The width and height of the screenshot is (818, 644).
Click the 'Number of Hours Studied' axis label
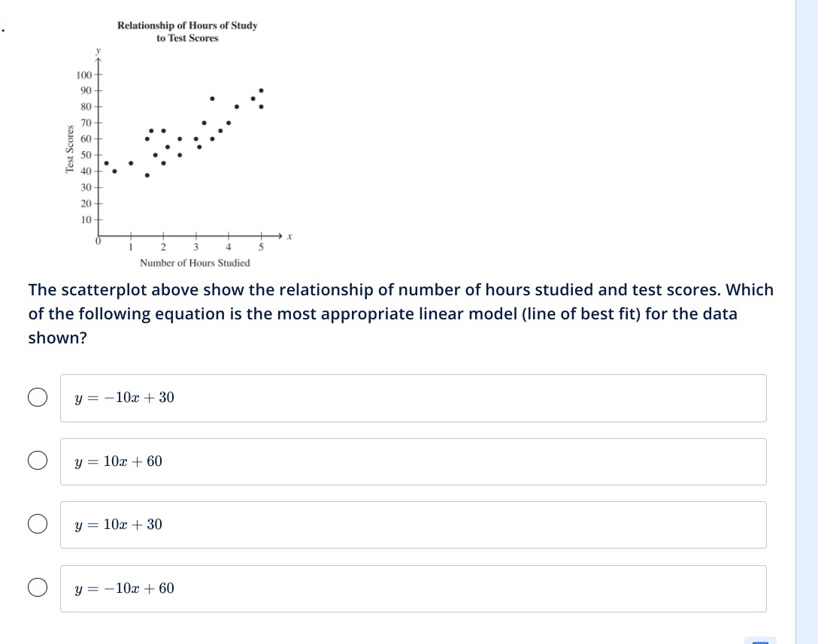tap(195, 263)
